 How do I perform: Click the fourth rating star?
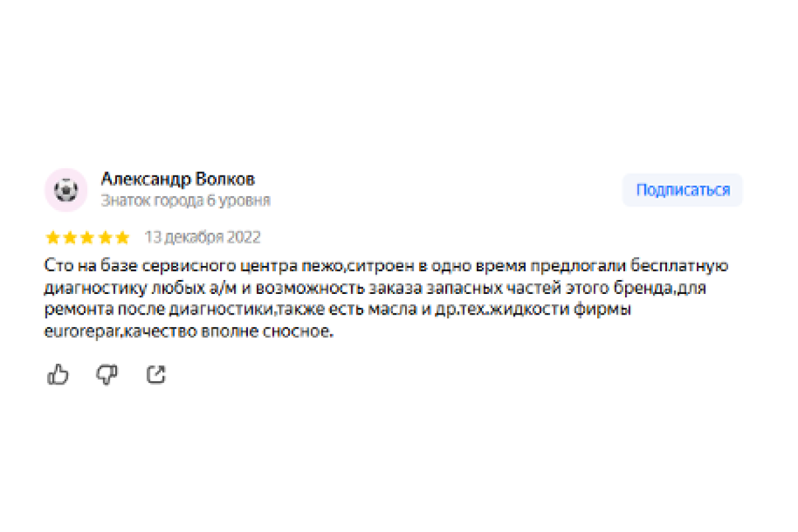(104, 237)
